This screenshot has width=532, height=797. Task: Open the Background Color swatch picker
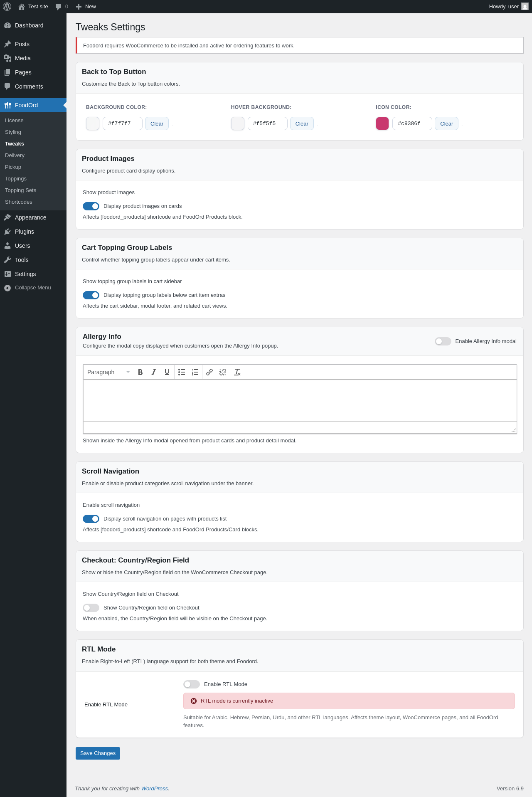click(x=93, y=123)
